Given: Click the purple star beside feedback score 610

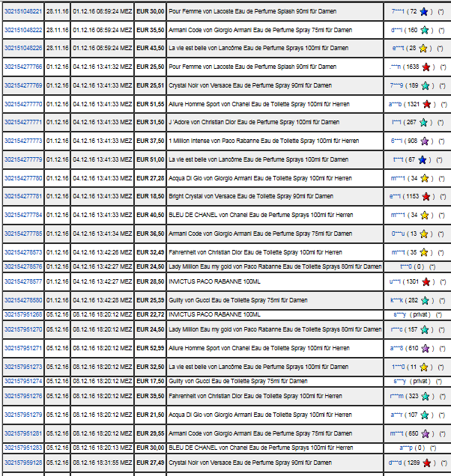Looking at the screenshot, I should [426, 349].
